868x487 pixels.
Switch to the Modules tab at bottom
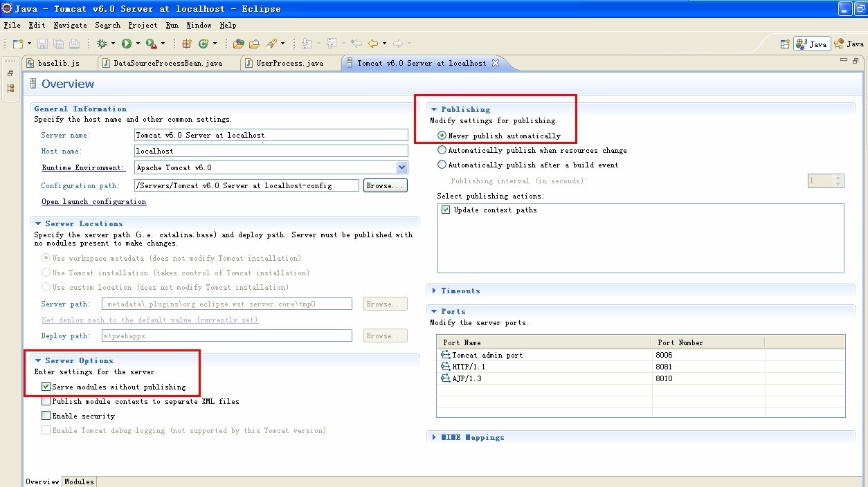[79, 481]
